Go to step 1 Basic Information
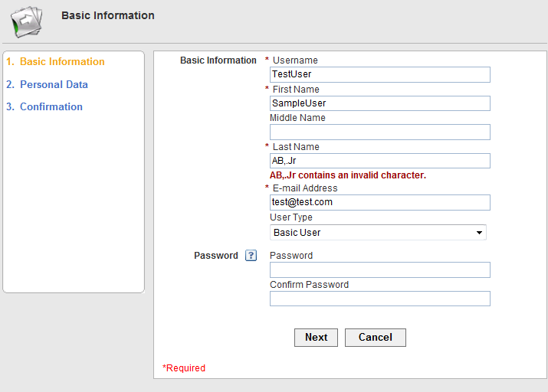This screenshot has width=548, height=392. point(56,61)
